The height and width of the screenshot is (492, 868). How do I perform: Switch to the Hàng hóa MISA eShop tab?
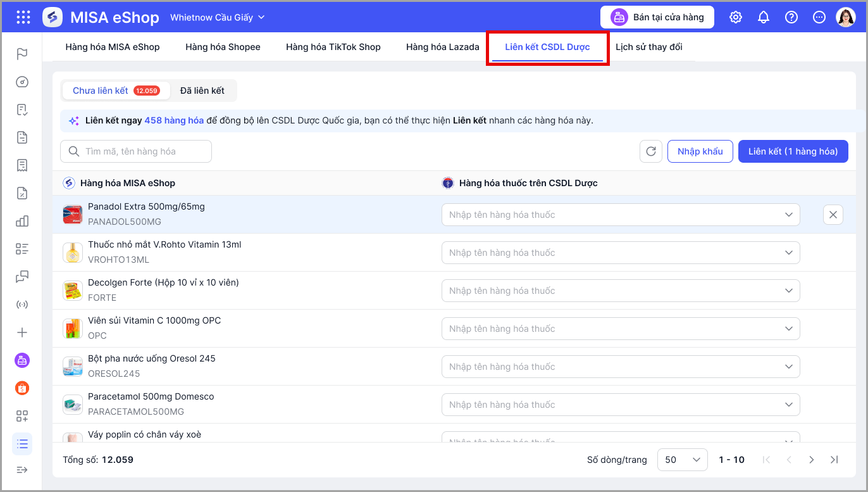(113, 47)
